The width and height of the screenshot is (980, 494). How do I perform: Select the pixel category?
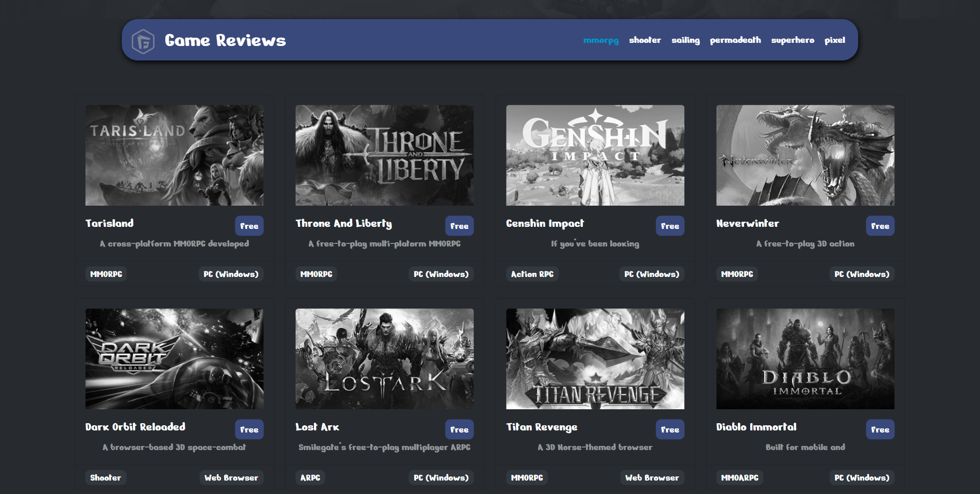coord(835,40)
